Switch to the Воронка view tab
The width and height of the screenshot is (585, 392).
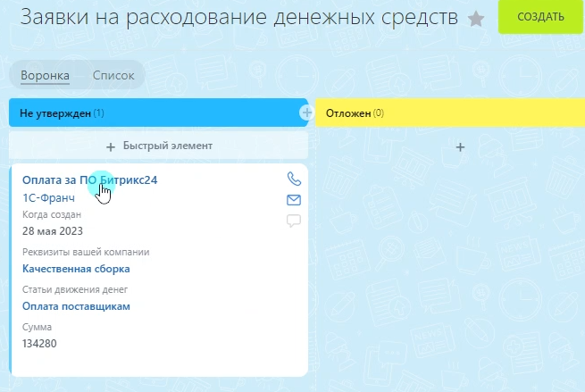coord(45,75)
